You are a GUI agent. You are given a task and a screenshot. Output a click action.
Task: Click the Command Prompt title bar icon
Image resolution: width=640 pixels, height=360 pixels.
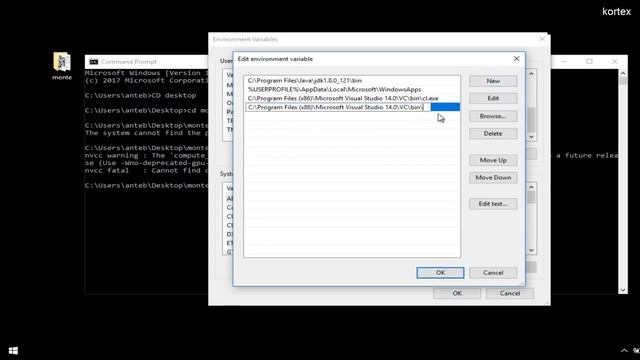(93, 62)
